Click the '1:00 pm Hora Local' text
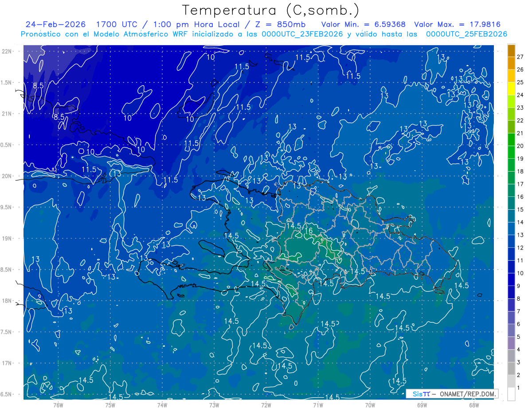Screen dimensions: 532x411 [x=196, y=24]
